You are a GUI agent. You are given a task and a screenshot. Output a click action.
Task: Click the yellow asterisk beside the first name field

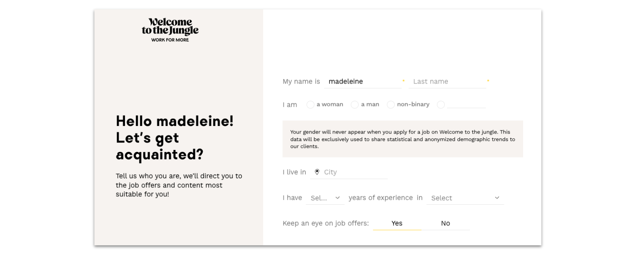[403, 80]
